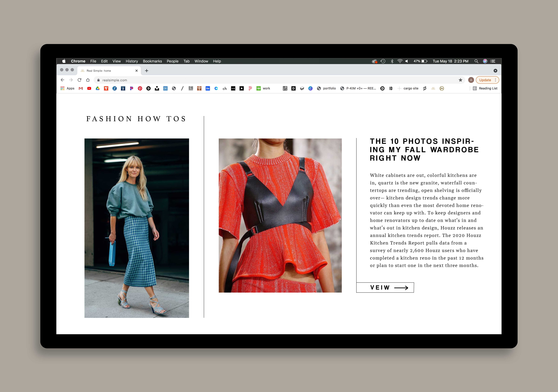Open the portfolio bookmark
Image resolution: width=558 pixels, height=392 pixels.
[x=326, y=88]
